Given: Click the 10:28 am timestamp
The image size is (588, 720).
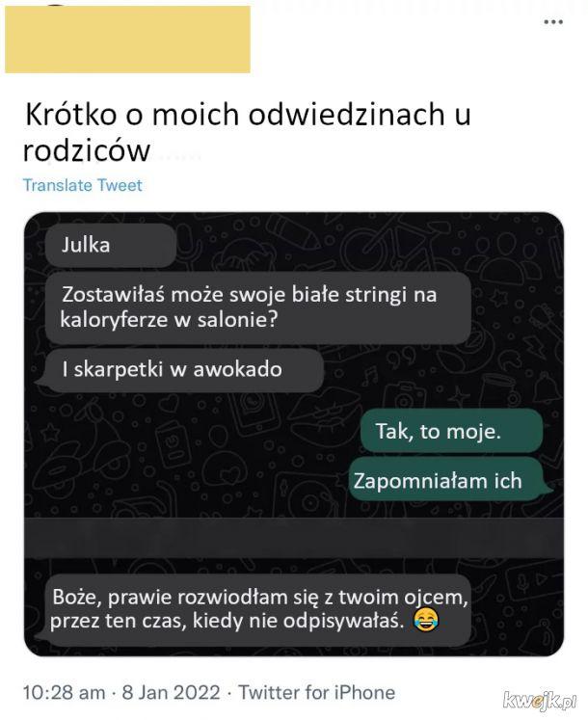Looking at the screenshot, I should pyautogui.click(x=64, y=692).
